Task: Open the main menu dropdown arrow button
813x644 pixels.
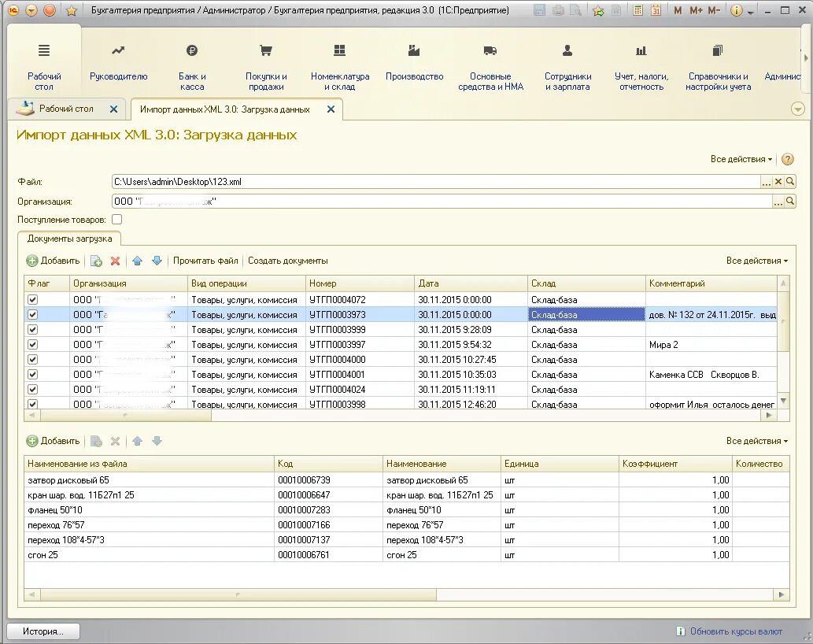Action: tap(31, 10)
